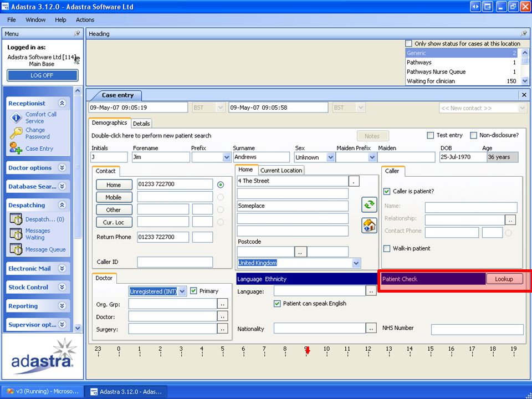
Task: Expand the Electronic Mail section
Action: (62, 268)
